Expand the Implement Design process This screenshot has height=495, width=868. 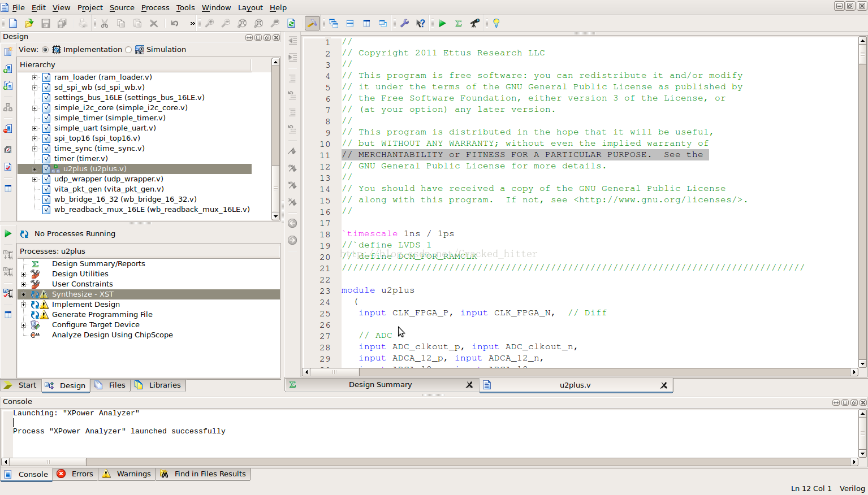24,305
